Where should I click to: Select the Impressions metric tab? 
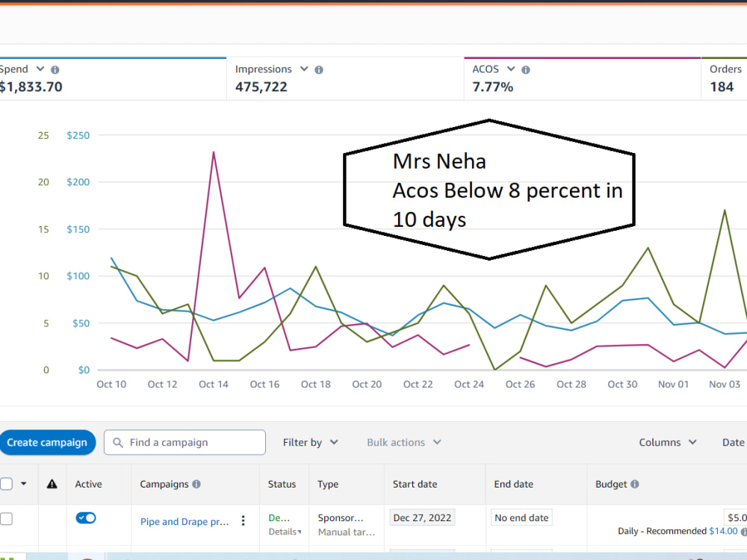[x=345, y=78]
